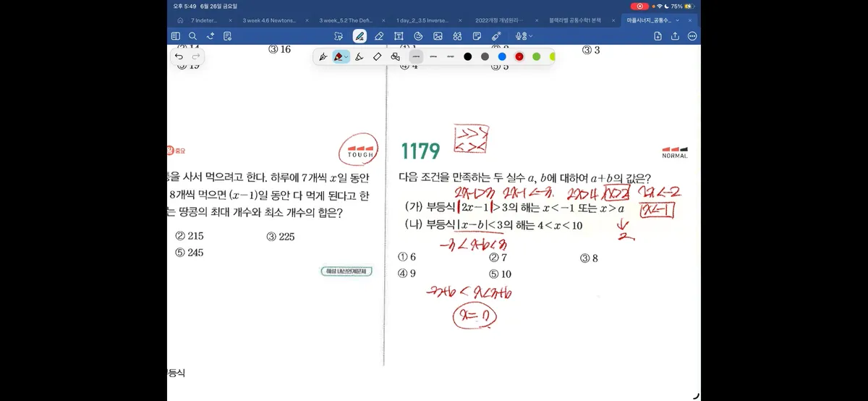
Task: Close the '1 day_2_3.5 Inverse...' tab
Action: [x=461, y=20]
